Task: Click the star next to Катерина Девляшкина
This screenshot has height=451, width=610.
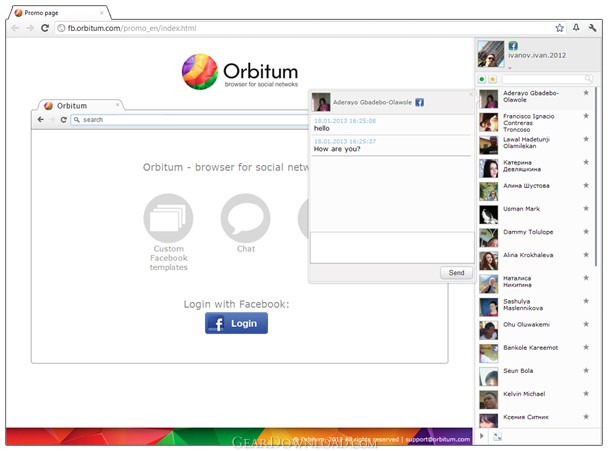Action: pyautogui.click(x=586, y=162)
